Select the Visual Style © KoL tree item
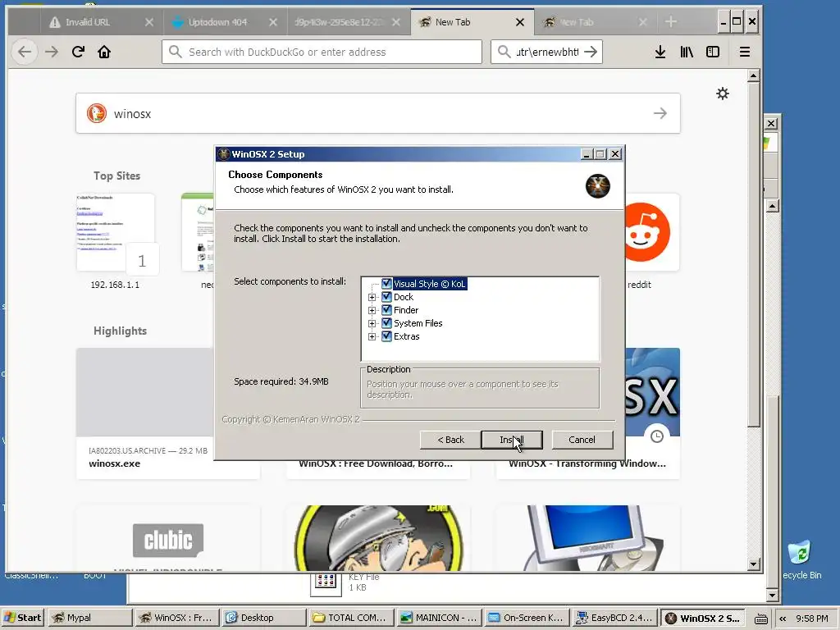This screenshot has width=840, height=630. (430, 283)
